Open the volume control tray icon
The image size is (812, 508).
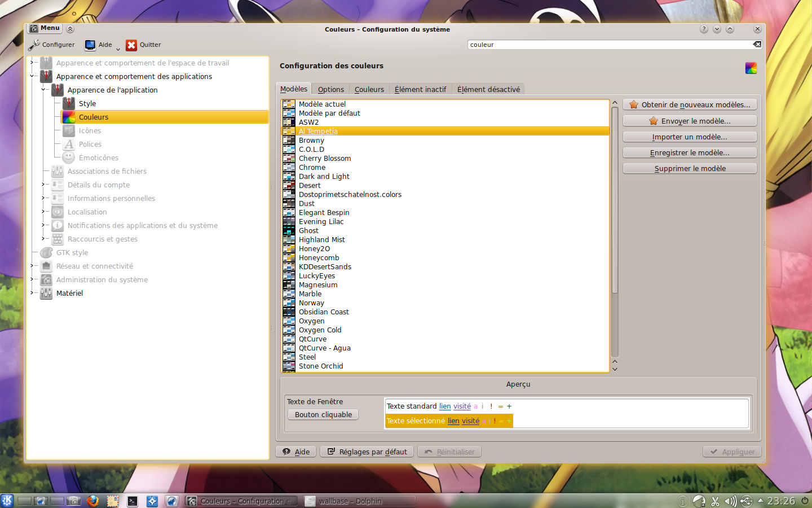(x=730, y=501)
